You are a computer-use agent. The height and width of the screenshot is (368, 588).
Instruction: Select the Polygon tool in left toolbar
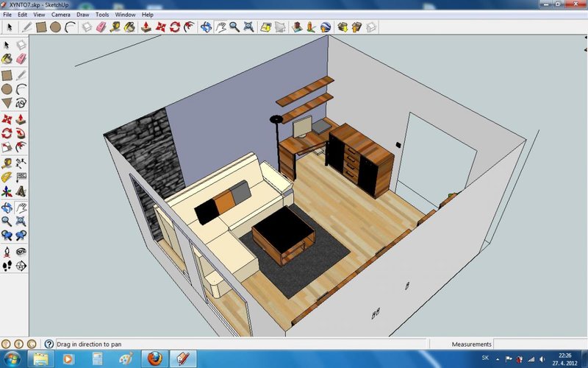[7, 103]
